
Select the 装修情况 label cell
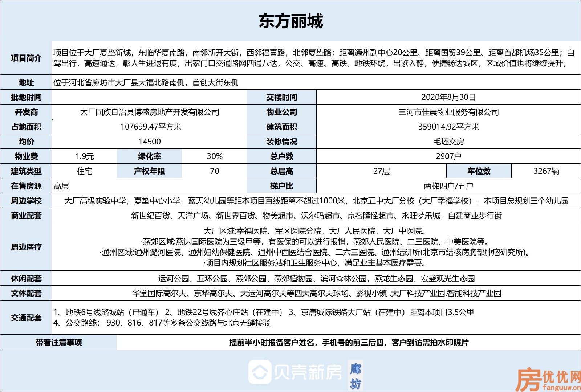click(282, 142)
